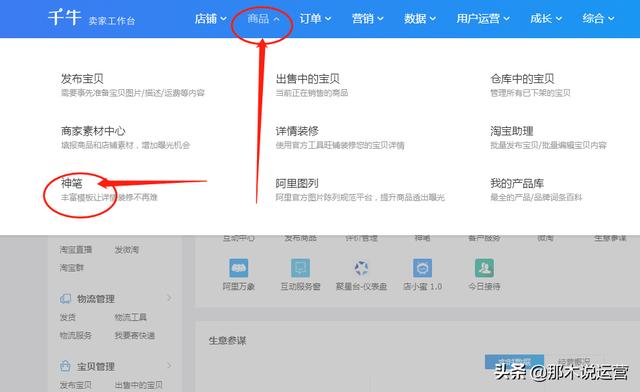640x392 pixels.
Task: Open the 淘宝群 sidebar link
Action: tap(71, 268)
